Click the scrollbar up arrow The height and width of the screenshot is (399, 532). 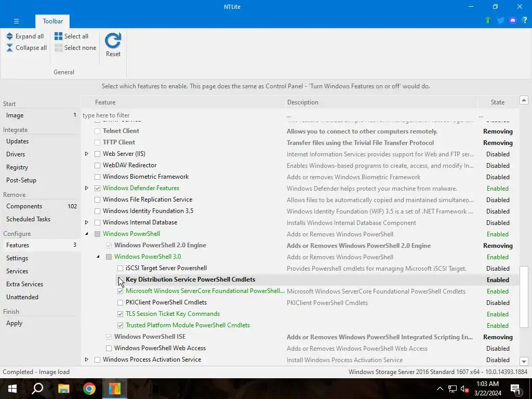(524, 100)
